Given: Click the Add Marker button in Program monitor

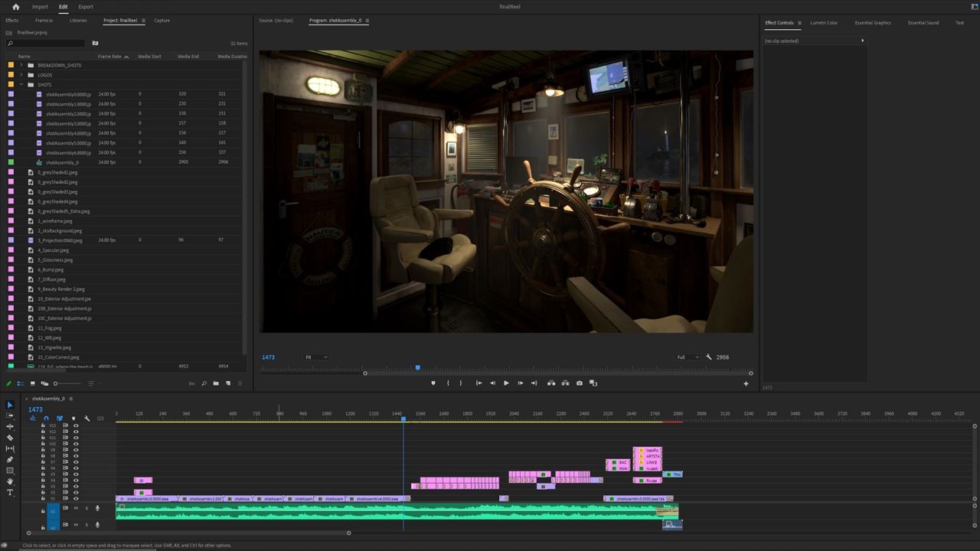Looking at the screenshot, I should coord(433,383).
